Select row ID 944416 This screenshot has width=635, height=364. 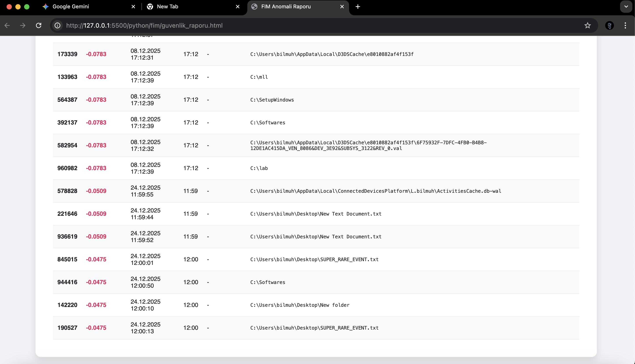pos(67,282)
